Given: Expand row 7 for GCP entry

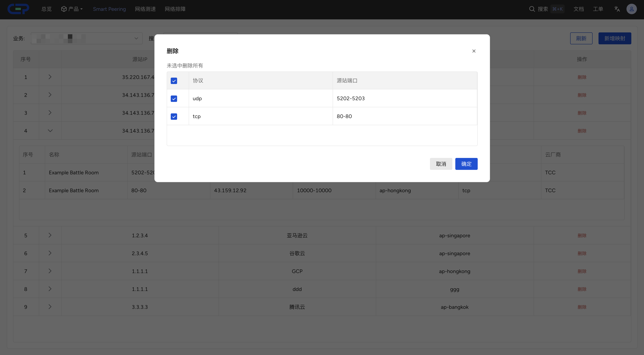Looking at the screenshot, I should (x=50, y=271).
